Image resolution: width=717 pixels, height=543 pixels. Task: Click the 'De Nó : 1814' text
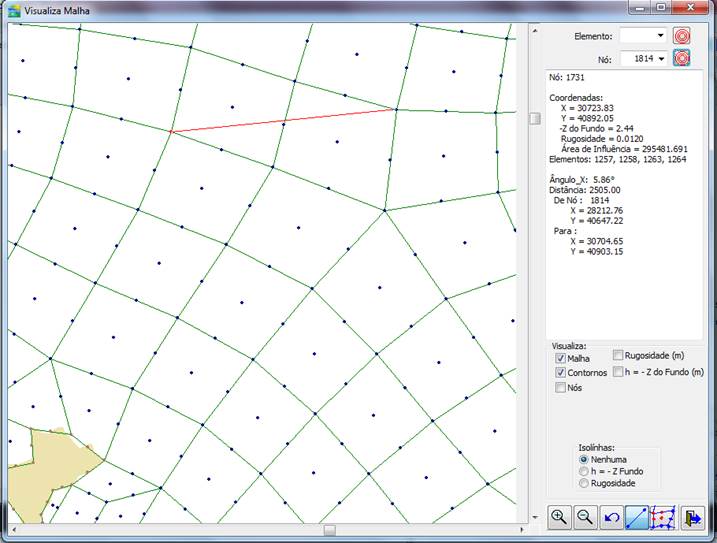click(x=581, y=200)
